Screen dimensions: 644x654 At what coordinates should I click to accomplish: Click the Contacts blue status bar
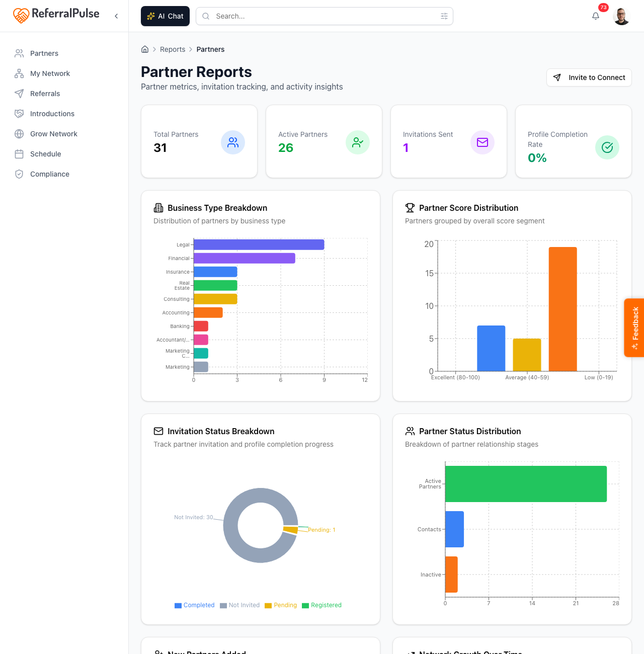tap(454, 529)
